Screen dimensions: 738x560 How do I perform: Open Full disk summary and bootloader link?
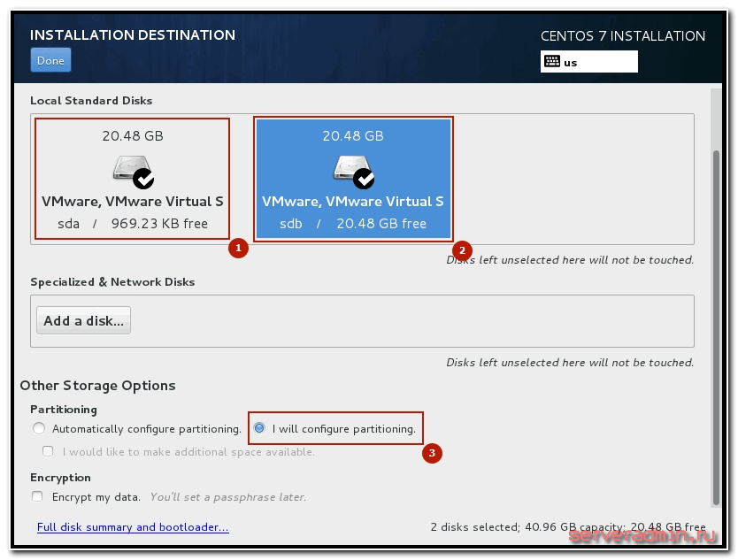pyautogui.click(x=133, y=527)
